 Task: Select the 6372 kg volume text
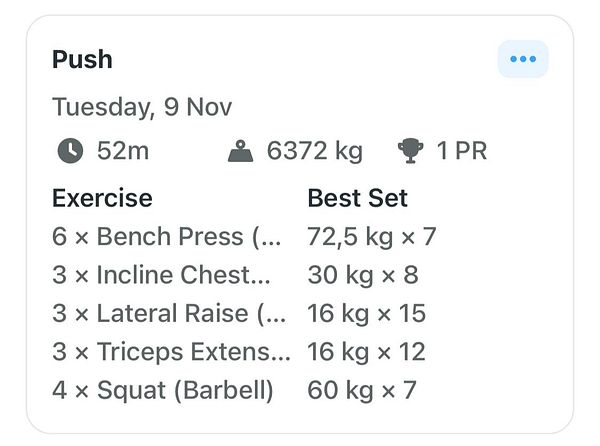[x=314, y=152]
